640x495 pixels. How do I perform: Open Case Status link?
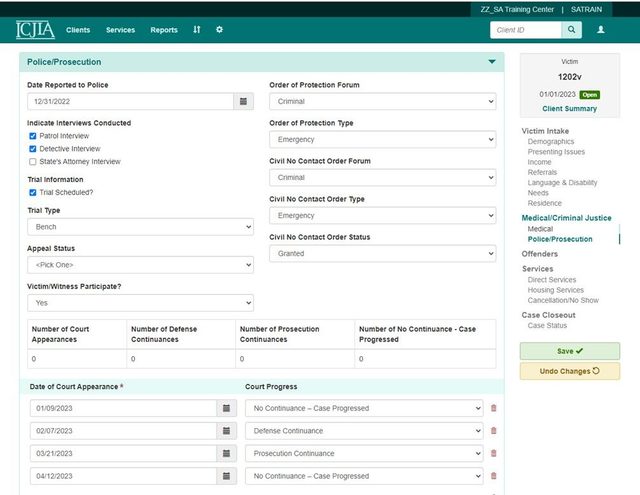click(x=547, y=325)
